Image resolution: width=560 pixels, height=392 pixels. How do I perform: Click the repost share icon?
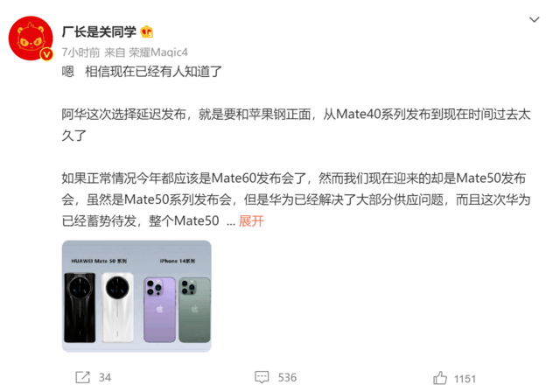coord(82,377)
